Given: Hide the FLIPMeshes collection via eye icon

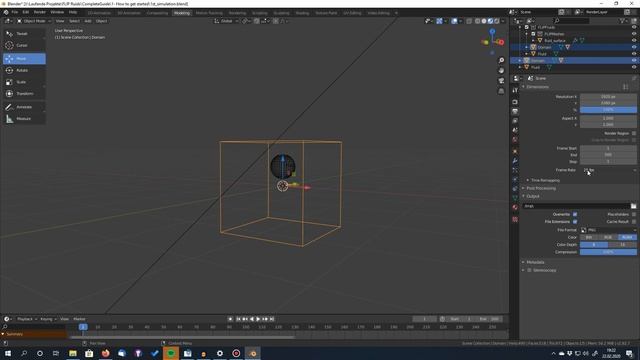Looking at the screenshot, I should pos(634,34).
